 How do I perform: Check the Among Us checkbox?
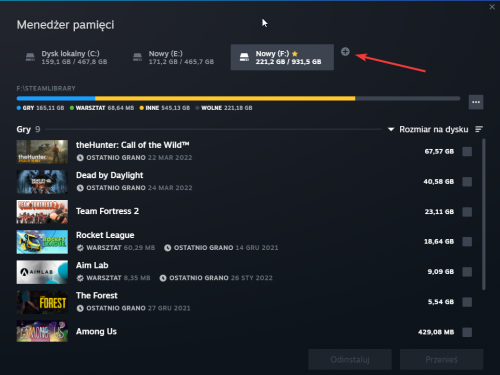[x=467, y=332]
